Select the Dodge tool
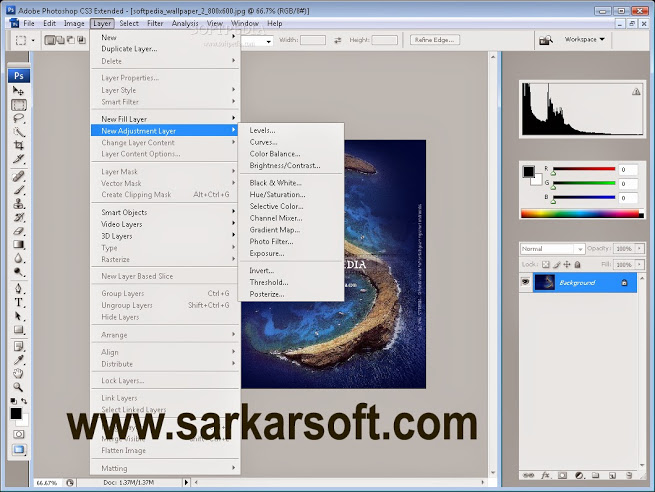The image size is (655, 492). click(x=18, y=272)
